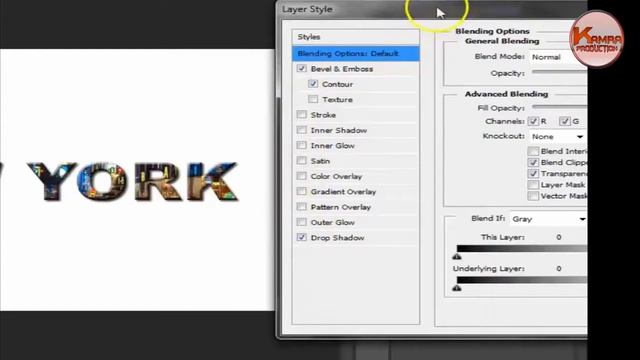Open the Inner Shadow settings label
This screenshot has height=360, width=640.
coord(339,131)
